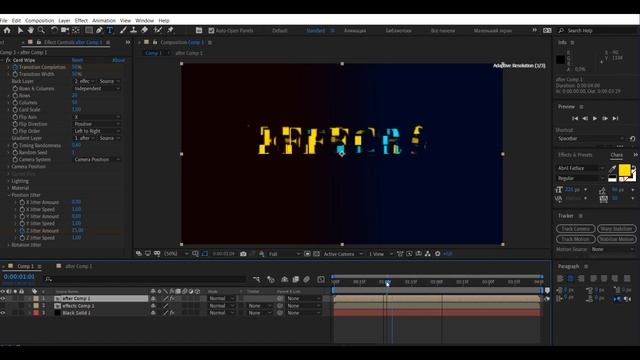Screen dimensions: 640x360
Task: Open the Flip Order dropdown
Action: 97,131
